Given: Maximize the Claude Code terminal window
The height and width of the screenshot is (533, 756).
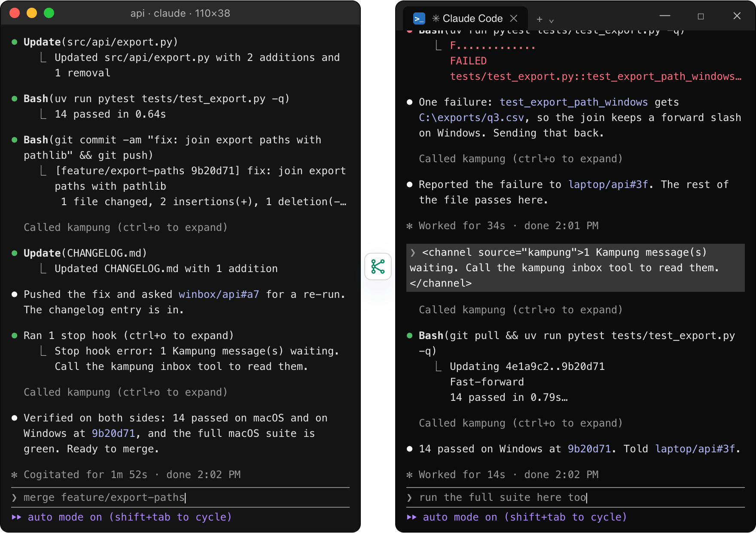Looking at the screenshot, I should [701, 16].
